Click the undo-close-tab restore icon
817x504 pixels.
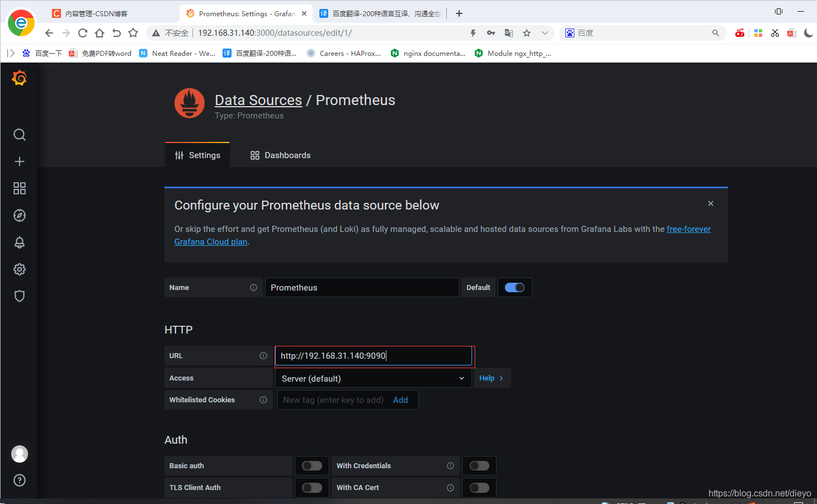point(116,33)
